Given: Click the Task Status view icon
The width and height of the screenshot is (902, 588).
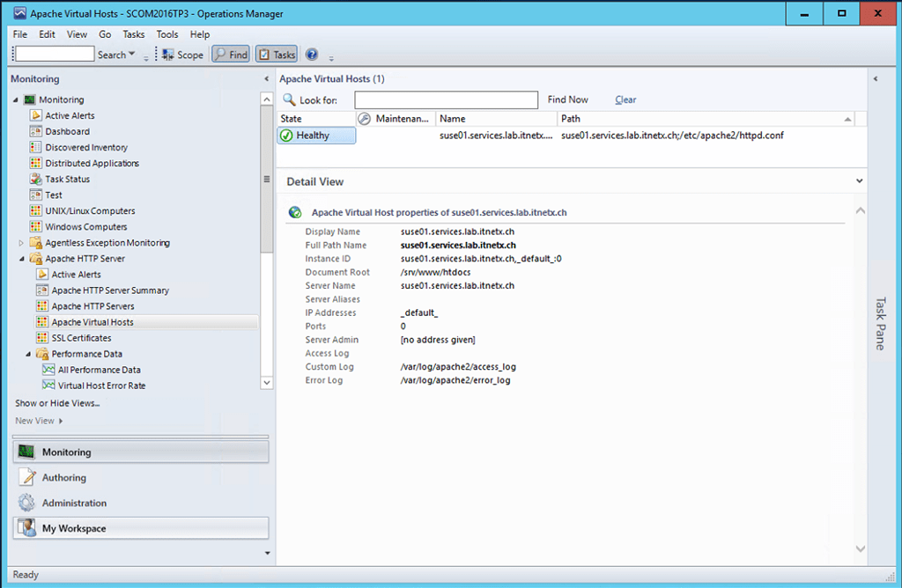Looking at the screenshot, I should tap(35, 180).
